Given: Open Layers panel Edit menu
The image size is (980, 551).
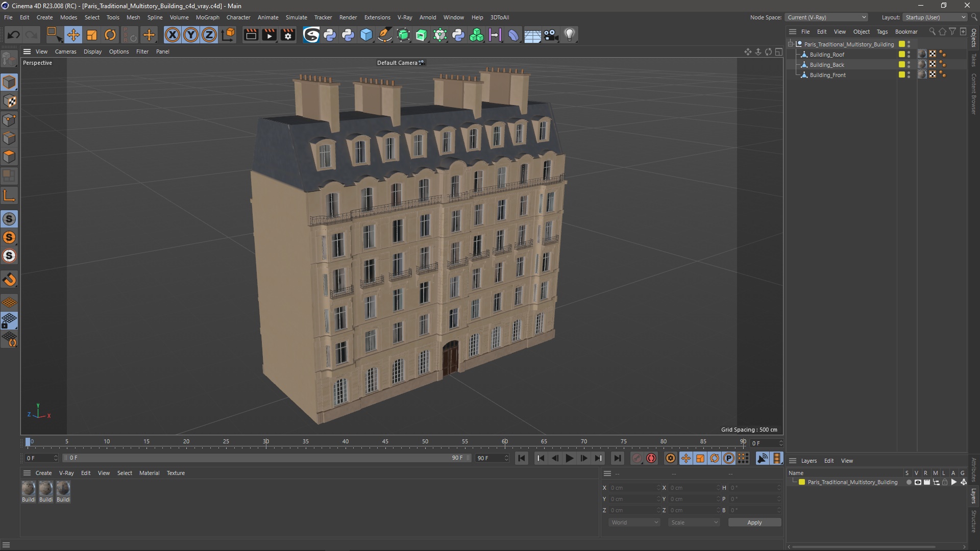Looking at the screenshot, I should point(829,461).
